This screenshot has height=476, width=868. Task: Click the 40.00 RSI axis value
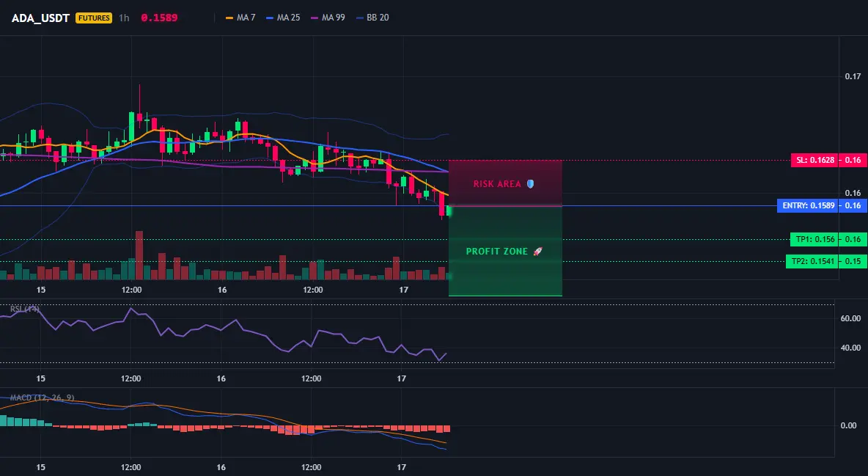point(851,348)
